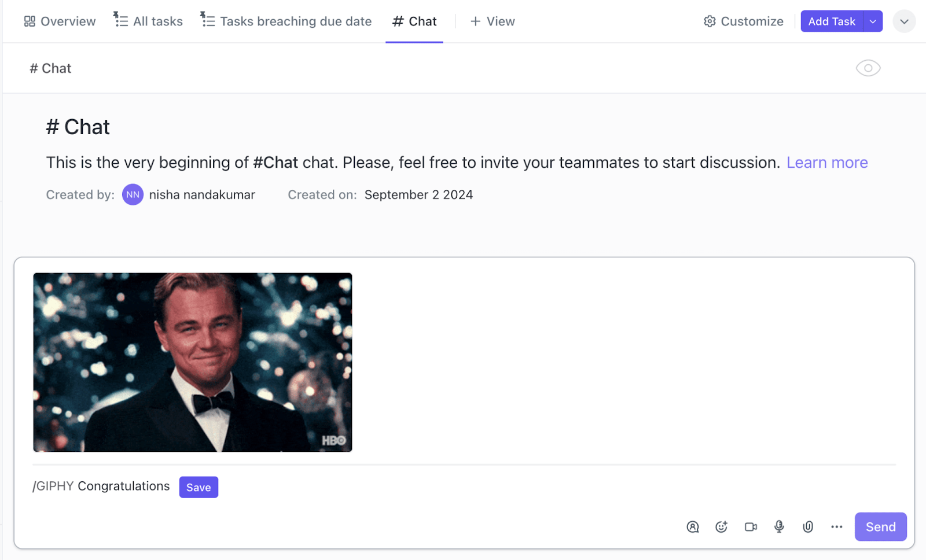
Task: Click nisha nandakumar's NN avatar badge
Action: 133,194
